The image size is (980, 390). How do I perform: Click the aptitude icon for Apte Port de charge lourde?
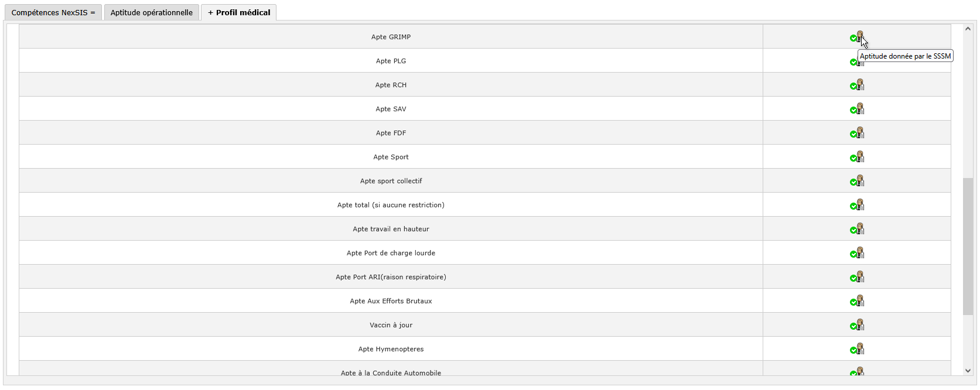pos(857,253)
